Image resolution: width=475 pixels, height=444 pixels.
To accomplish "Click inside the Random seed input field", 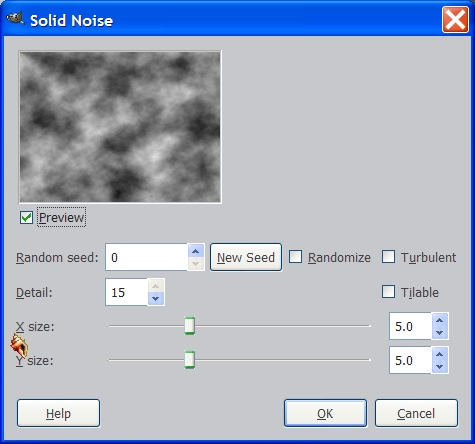I will [146, 257].
